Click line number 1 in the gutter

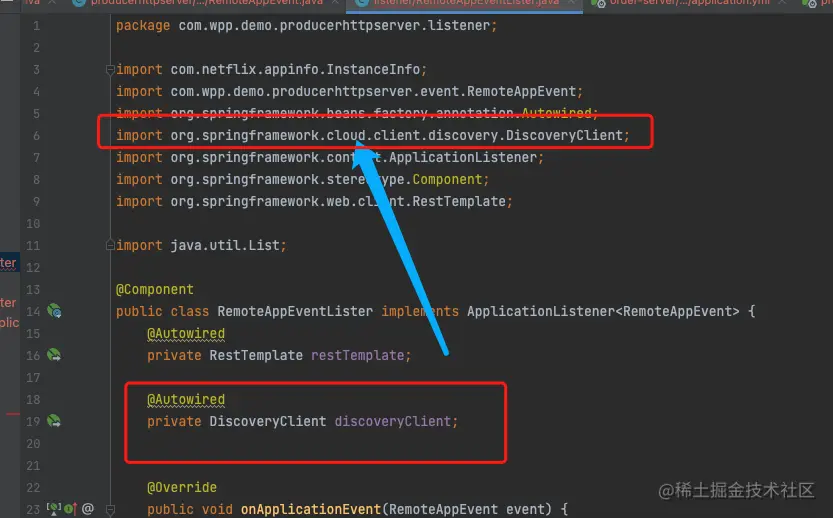point(36,26)
